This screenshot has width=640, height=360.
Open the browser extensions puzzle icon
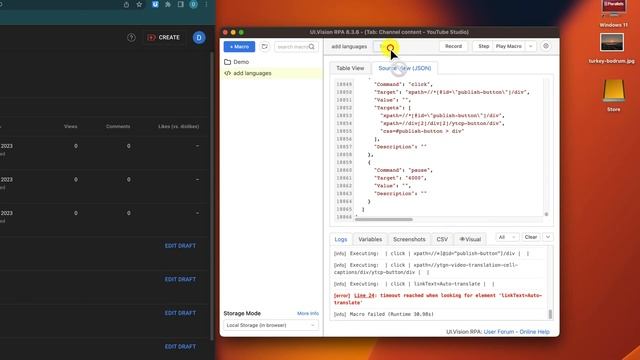168,4
